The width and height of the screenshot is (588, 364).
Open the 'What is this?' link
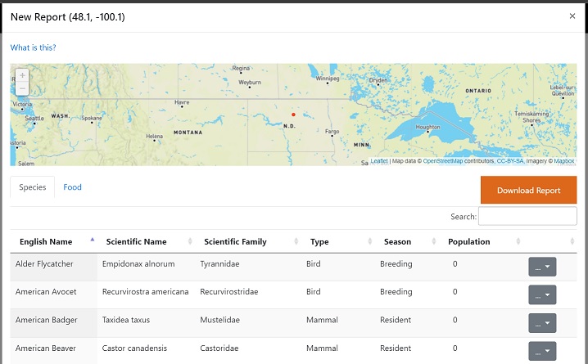[x=34, y=47]
